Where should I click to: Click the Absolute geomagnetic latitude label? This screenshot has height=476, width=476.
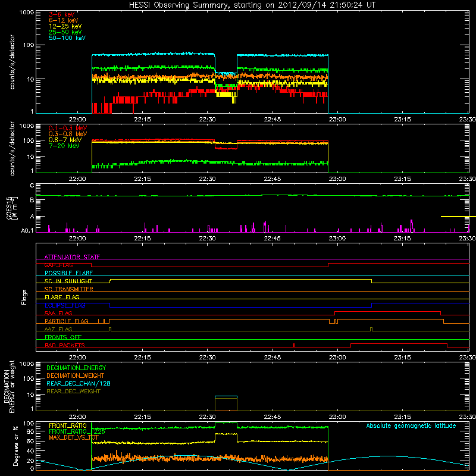pos(411,425)
